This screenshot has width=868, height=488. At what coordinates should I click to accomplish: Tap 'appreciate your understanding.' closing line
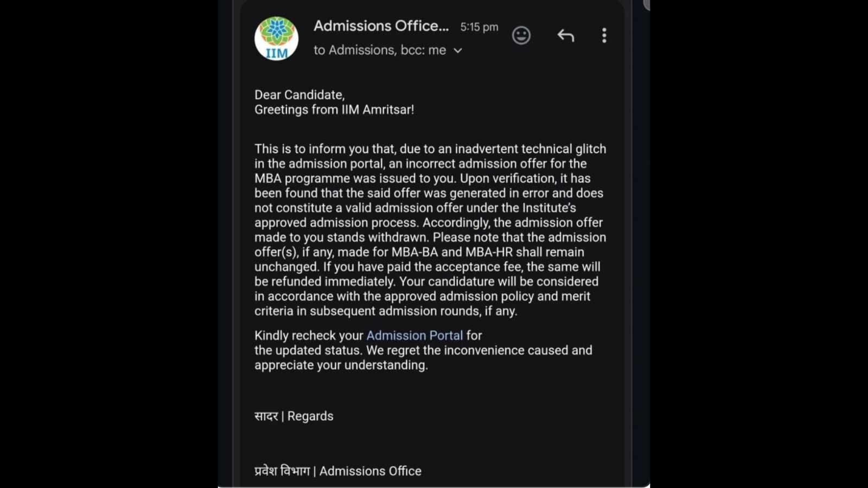[341, 365]
